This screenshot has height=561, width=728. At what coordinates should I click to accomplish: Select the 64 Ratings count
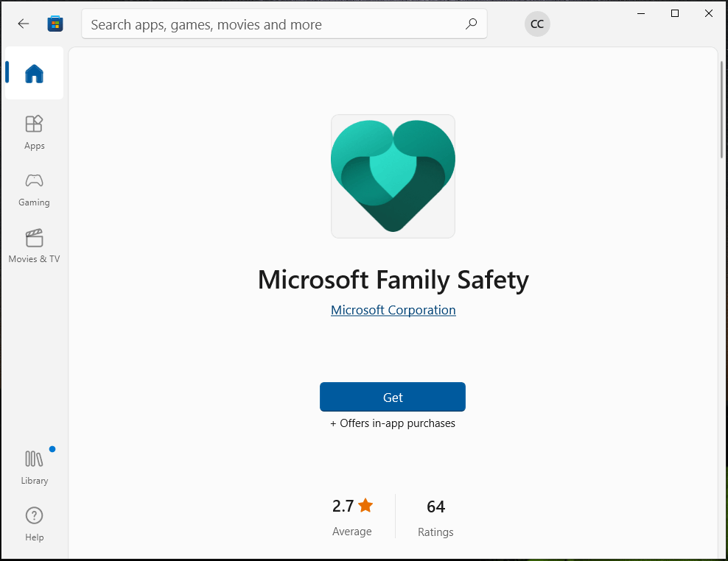(435, 518)
